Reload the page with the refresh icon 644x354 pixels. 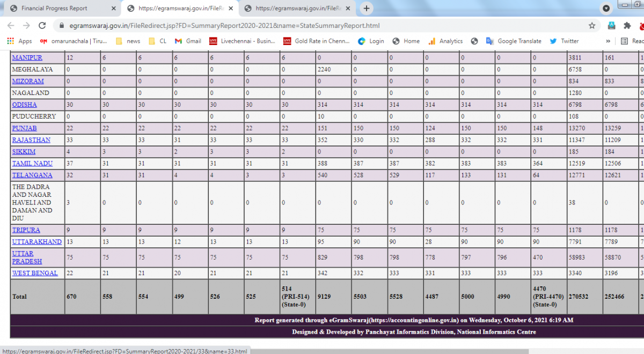42,26
